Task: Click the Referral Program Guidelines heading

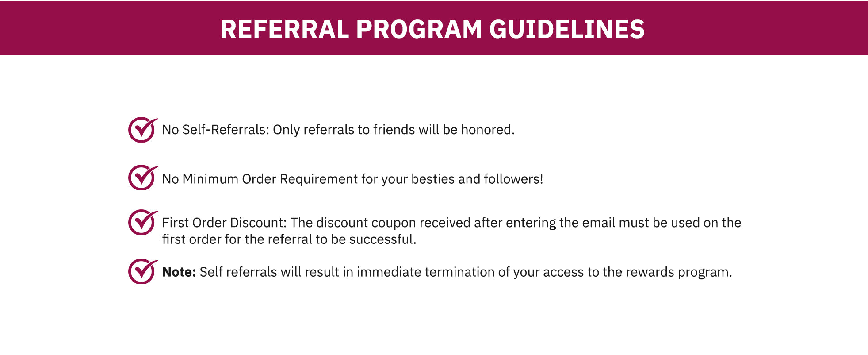Action: coord(432,29)
